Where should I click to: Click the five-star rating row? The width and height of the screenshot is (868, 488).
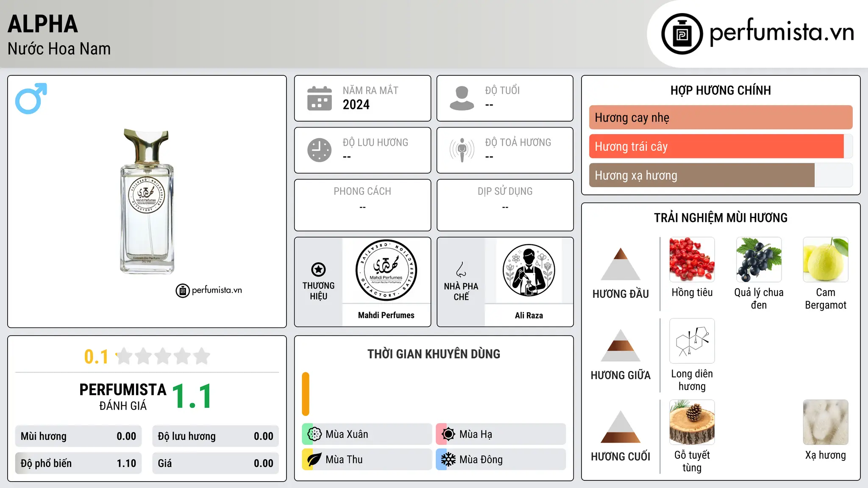click(x=163, y=356)
